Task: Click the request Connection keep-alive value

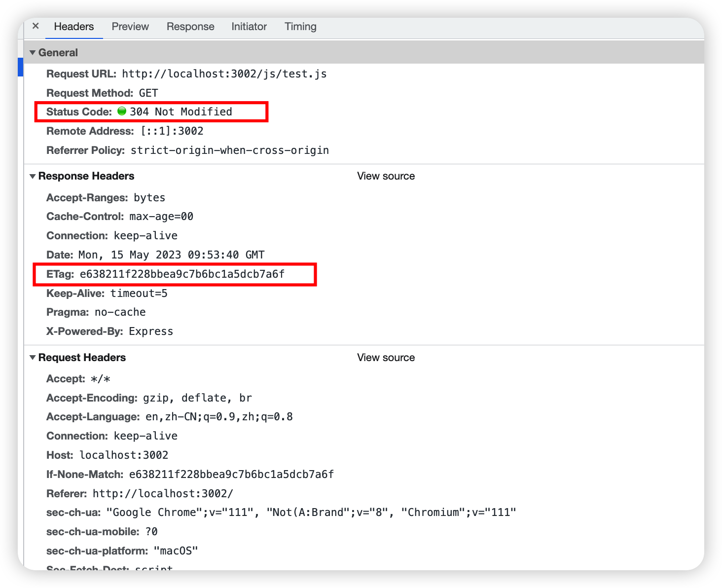Action: click(x=145, y=436)
